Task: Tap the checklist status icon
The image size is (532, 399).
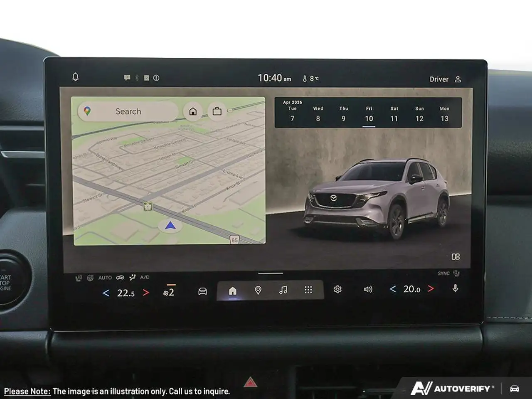Action: (146, 78)
